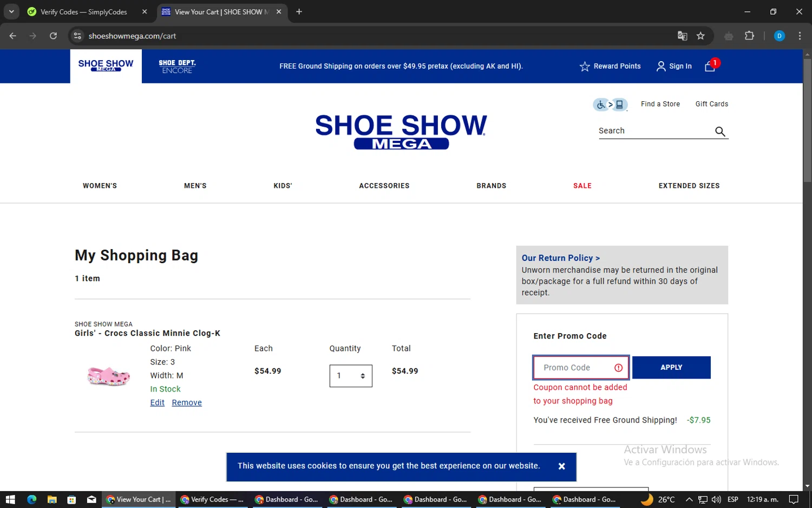View site information icon in address bar
Viewport: 812px width, 508px height.
coord(77,36)
